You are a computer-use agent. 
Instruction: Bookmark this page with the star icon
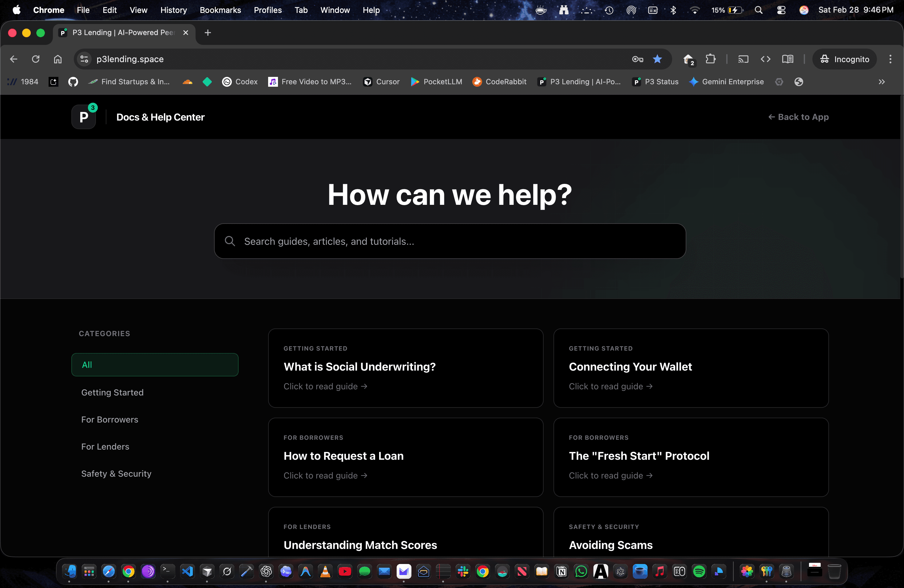pos(657,59)
